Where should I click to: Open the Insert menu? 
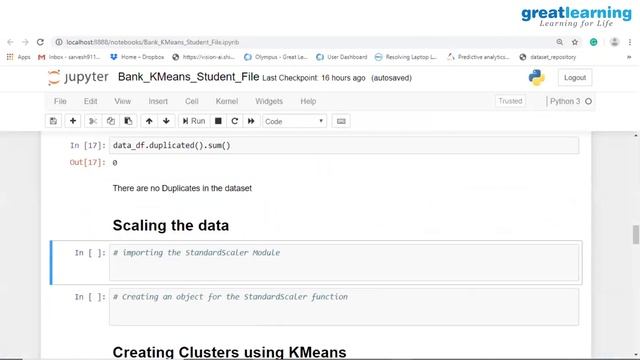[158, 101]
